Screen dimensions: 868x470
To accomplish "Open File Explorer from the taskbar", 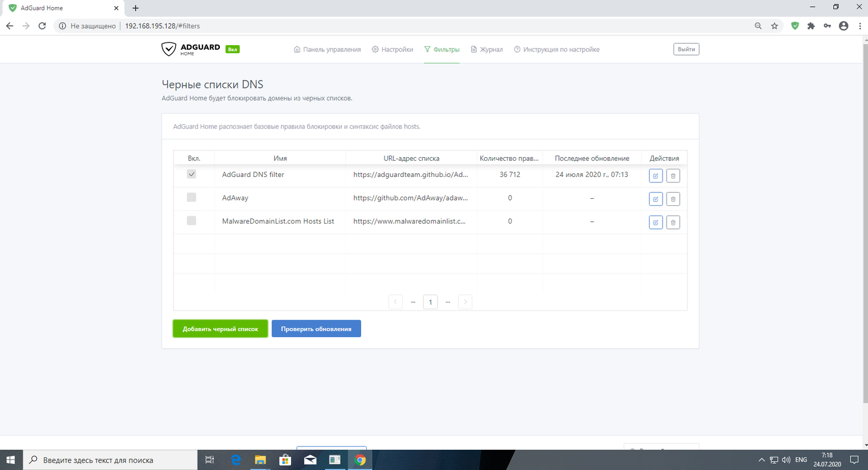I will click(x=260, y=460).
